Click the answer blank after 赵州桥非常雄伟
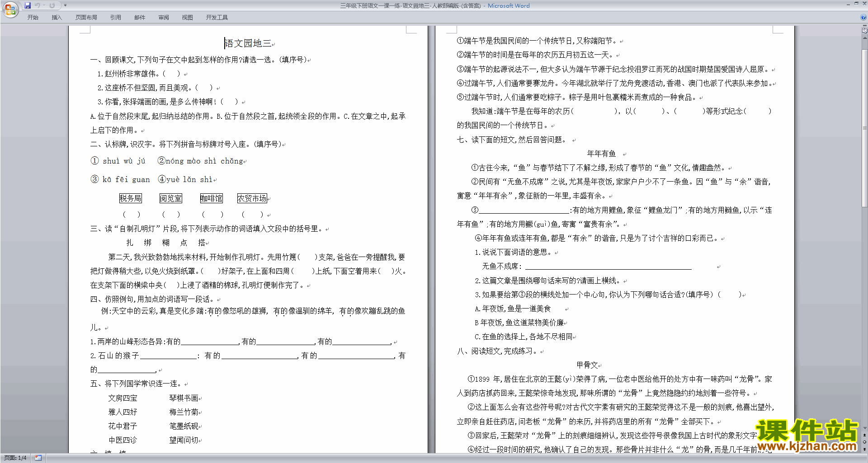868x463 pixels. pos(171,74)
